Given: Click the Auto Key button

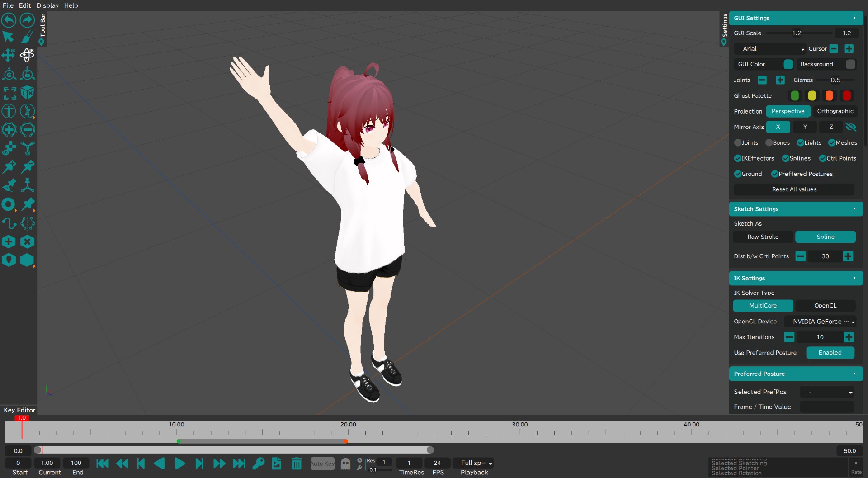Looking at the screenshot, I should tap(322, 464).
